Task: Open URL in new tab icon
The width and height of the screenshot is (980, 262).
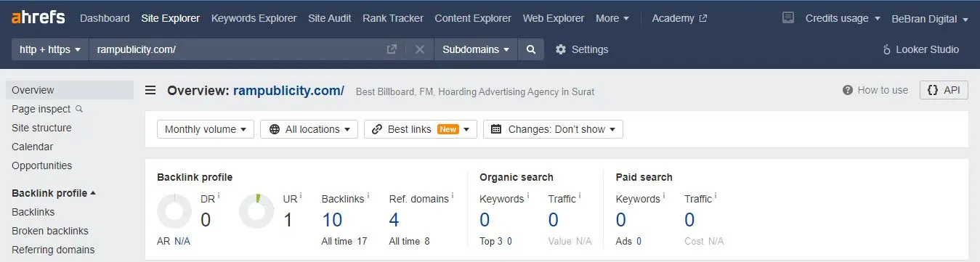Action: (x=392, y=49)
